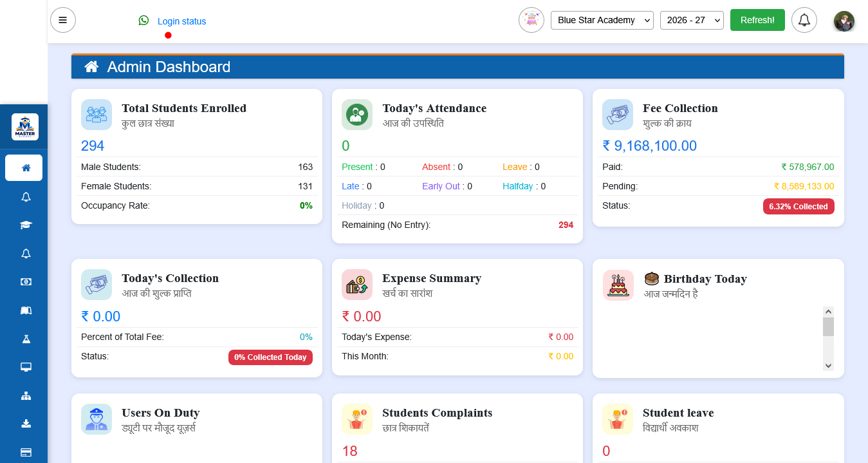Click the Occupancy Rate: row label
868x463 pixels.
(x=115, y=205)
